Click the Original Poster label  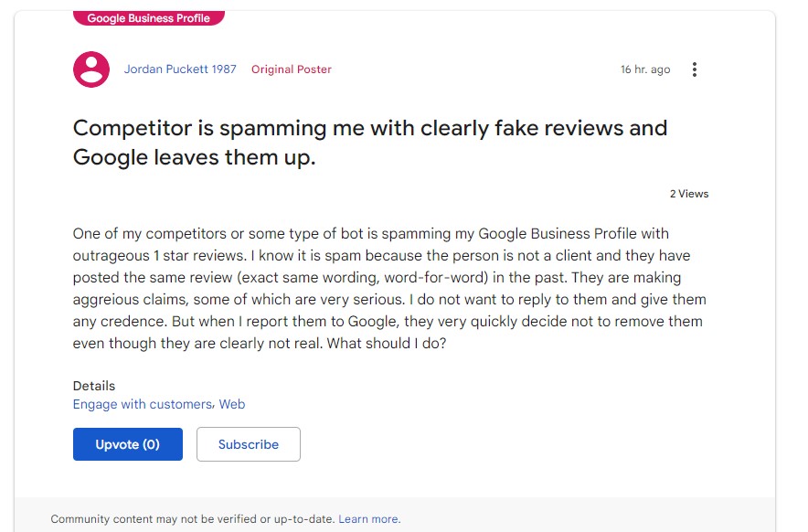(292, 69)
